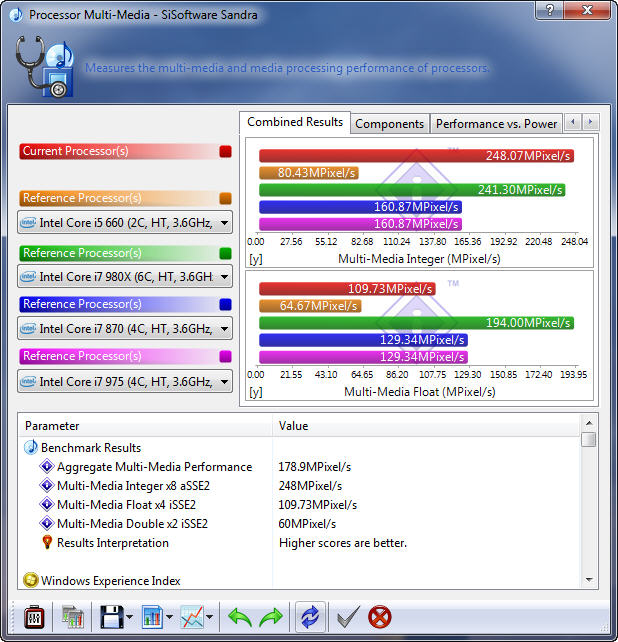Click the 60MPixel/s double value

[x=307, y=524]
